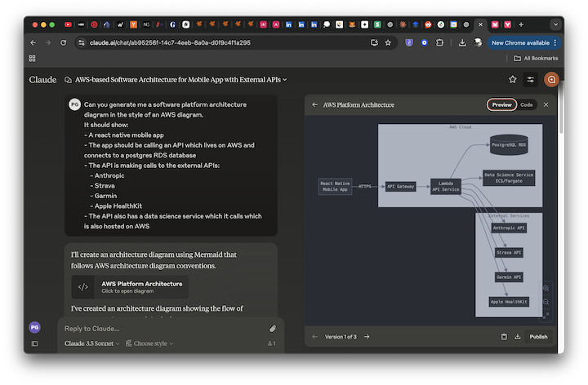Open the All Bookmarks folder
The width and height of the screenshot is (588, 385).
(x=536, y=58)
